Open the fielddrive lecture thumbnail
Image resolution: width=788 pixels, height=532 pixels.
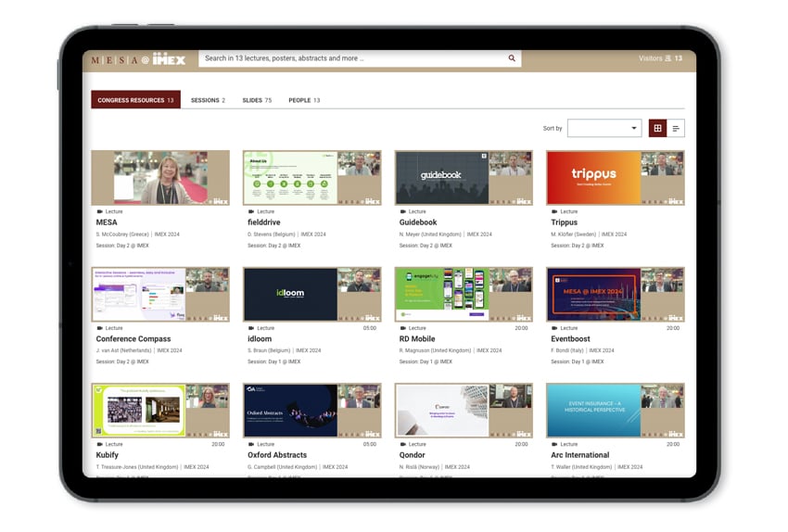(x=312, y=177)
